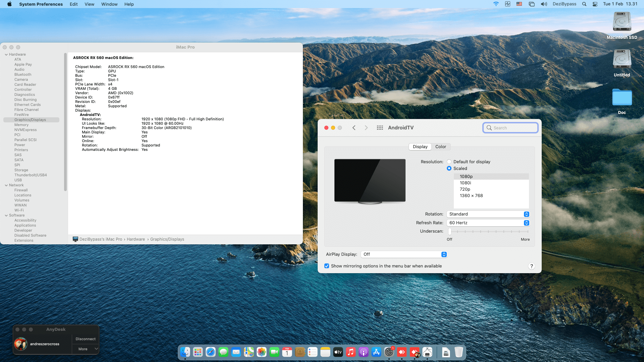Open the Rotation dropdown set to Standard
Image resolution: width=644 pixels, height=362 pixels.
click(488, 214)
